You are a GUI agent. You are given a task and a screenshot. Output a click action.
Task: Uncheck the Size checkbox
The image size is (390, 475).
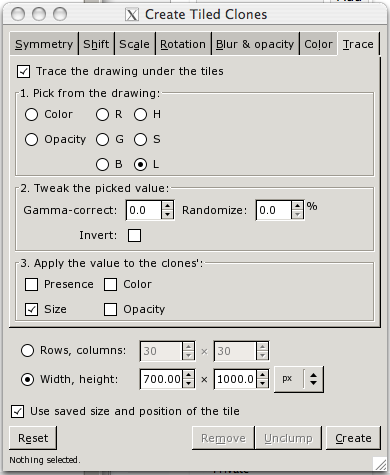click(x=31, y=310)
